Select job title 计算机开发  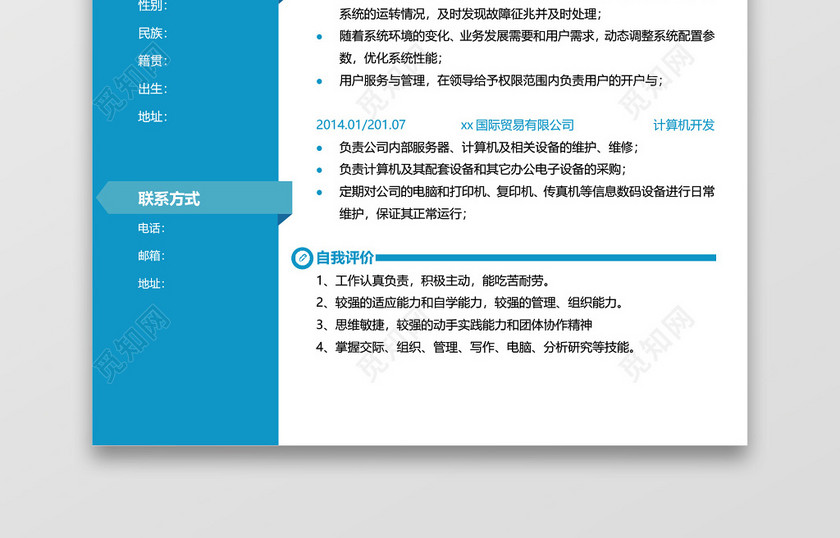[x=684, y=125]
